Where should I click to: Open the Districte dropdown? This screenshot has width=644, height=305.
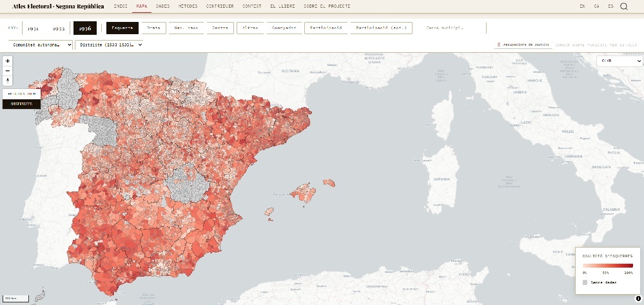pyautogui.click(x=109, y=44)
